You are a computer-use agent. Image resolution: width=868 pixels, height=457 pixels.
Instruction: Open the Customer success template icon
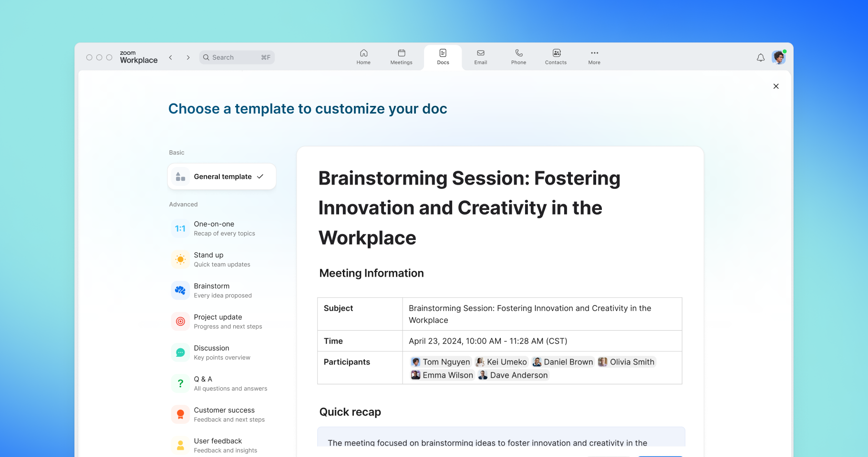click(180, 414)
